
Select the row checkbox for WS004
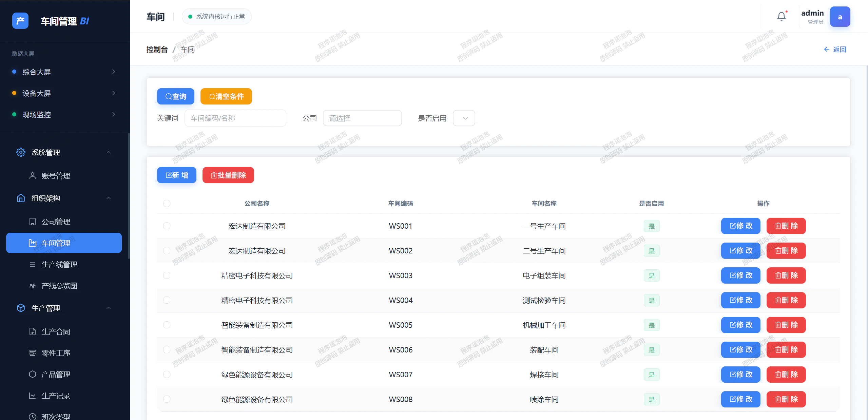point(167,300)
